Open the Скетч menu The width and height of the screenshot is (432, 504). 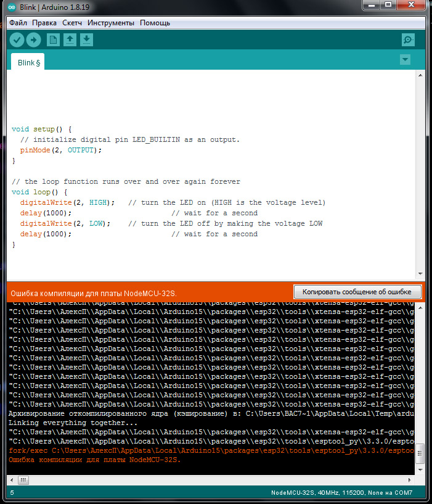(x=72, y=23)
